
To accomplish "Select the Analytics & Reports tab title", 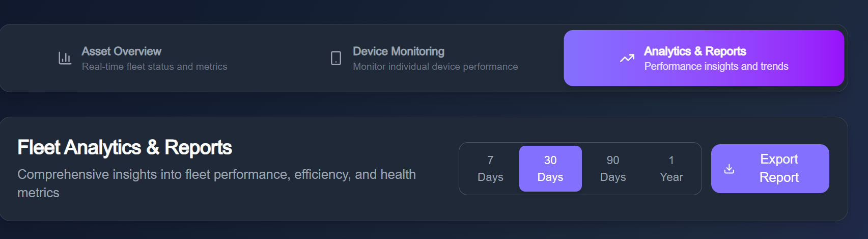I will click(695, 51).
